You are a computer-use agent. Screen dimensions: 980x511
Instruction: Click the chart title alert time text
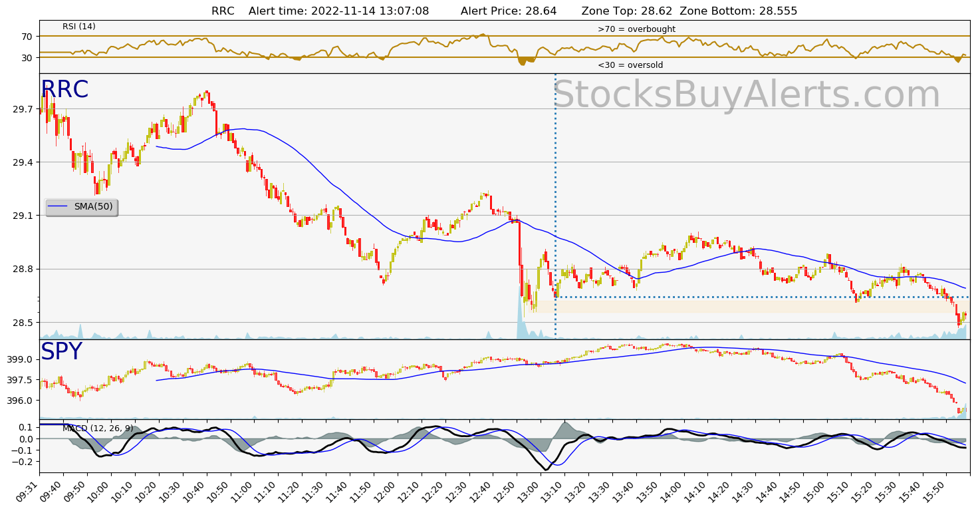click(338, 11)
